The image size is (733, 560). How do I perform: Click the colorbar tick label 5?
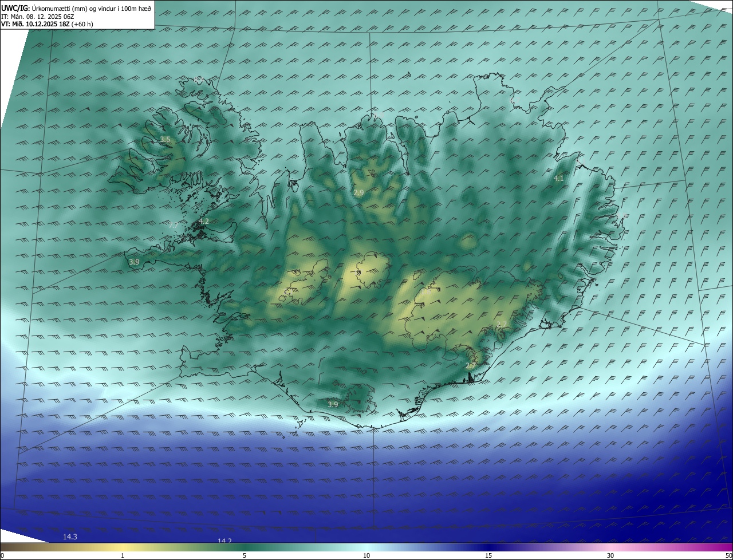(x=245, y=555)
